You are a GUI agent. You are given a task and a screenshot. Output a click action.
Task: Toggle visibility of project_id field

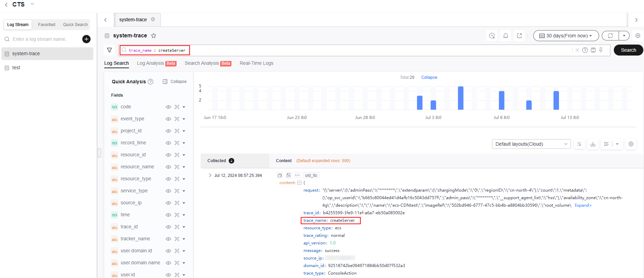click(168, 131)
